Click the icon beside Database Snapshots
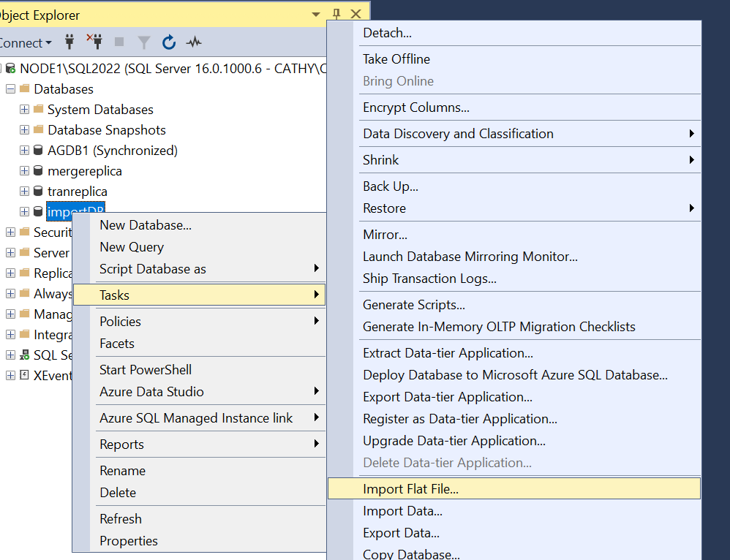Screen dimensions: 730x560 37,129
